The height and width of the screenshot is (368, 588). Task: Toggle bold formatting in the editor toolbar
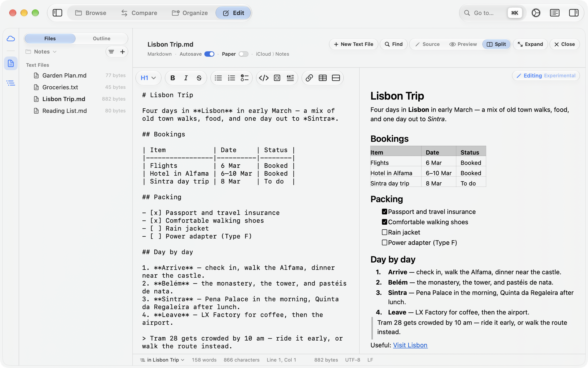pos(173,78)
